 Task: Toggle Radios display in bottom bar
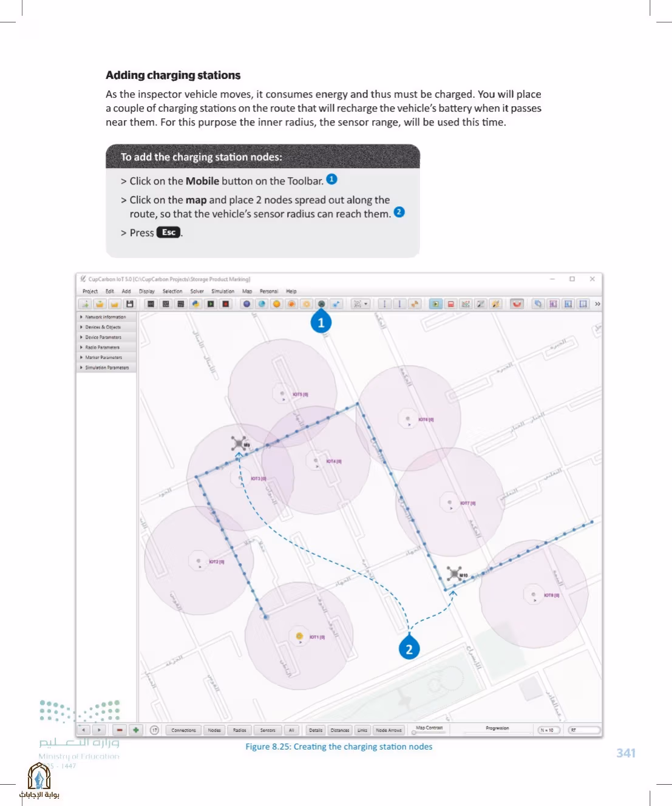(x=240, y=730)
